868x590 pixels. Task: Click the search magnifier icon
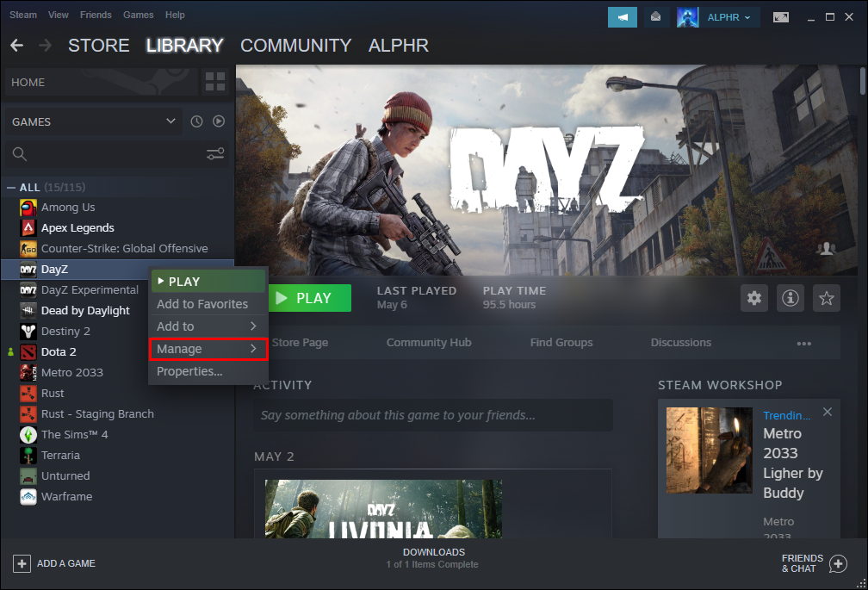pyautogui.click(x=19, y=154)
